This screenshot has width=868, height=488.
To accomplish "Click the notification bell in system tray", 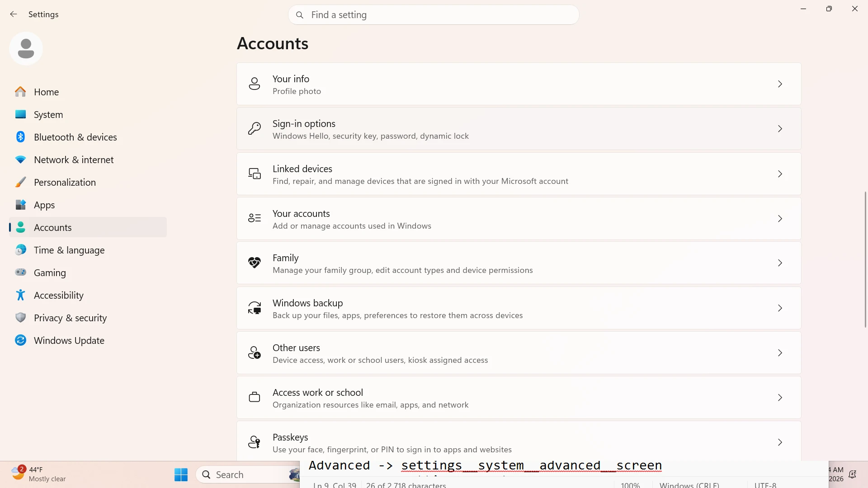I will click(x=852, y=474).
